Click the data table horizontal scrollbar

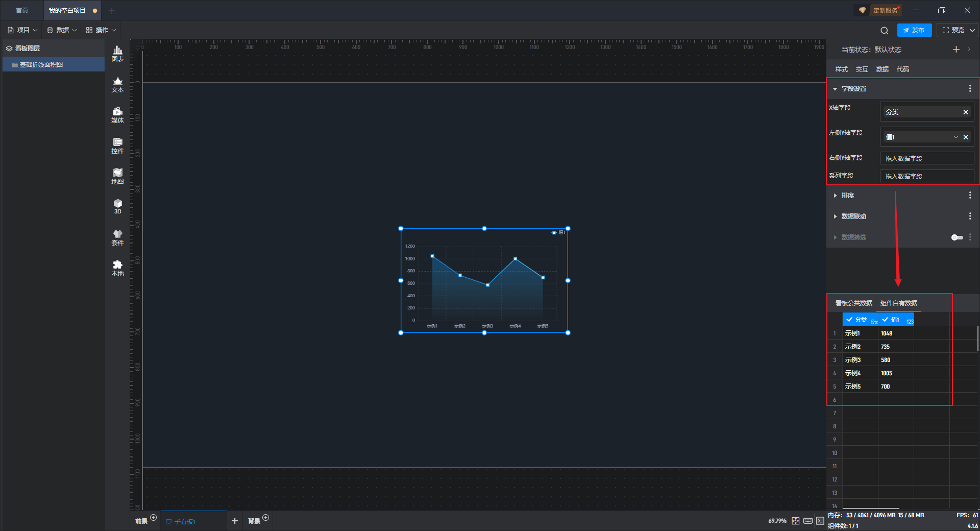coord(870,508)
